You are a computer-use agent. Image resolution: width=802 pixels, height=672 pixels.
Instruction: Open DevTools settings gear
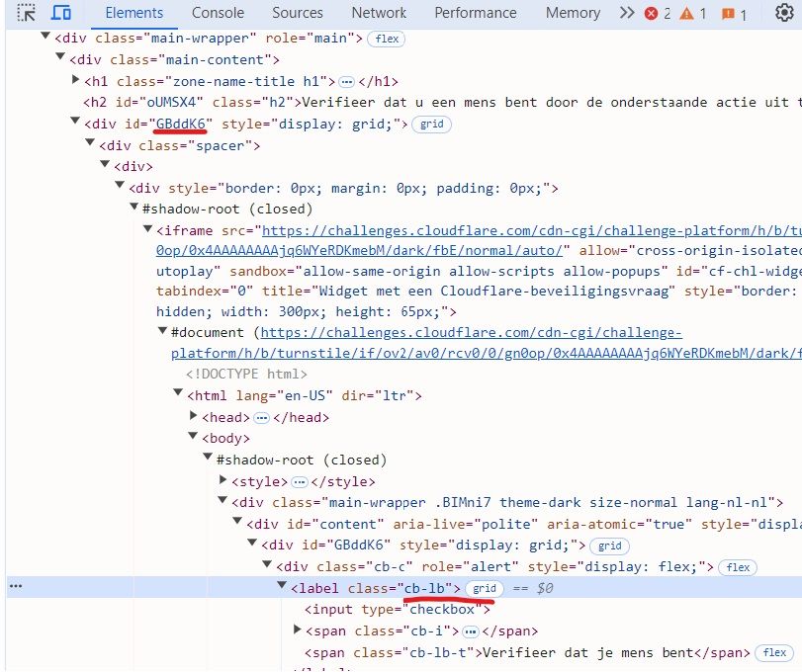coord(784,13)
